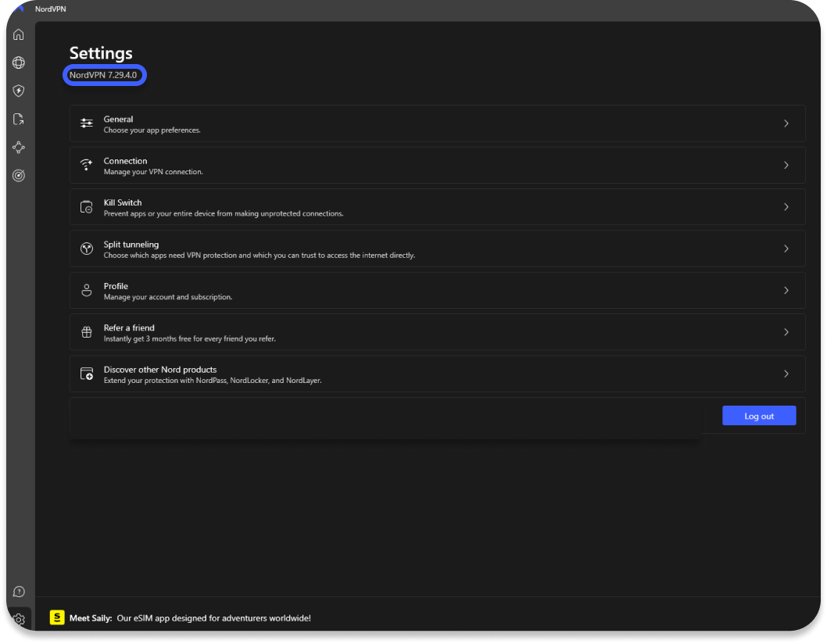Screen dimensions: 827x644
Task: Expand Split tunneling chevron
Action: [x=786, y=249]
